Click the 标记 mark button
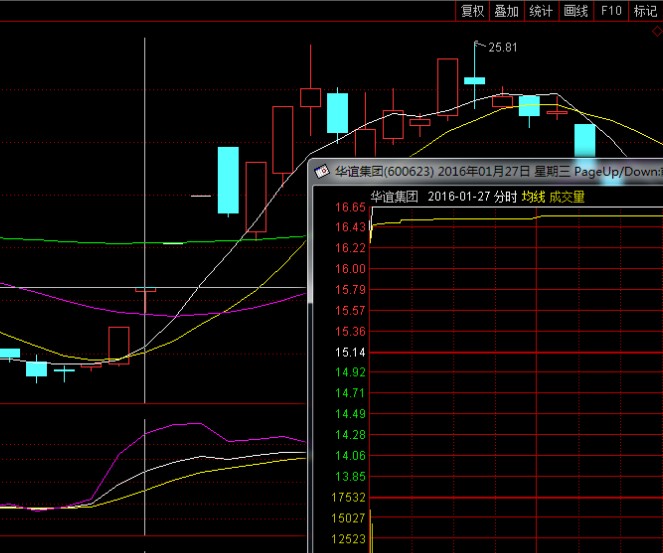The image size is (663, 553). (x=645, y=11)
